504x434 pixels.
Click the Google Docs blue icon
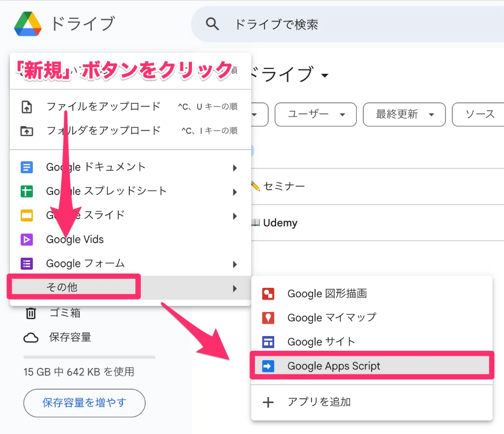[x=27, y=167]
